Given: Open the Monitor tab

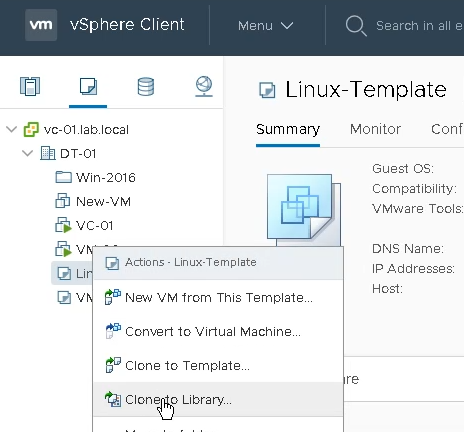Looking at the screenshot, I should 375,129.
